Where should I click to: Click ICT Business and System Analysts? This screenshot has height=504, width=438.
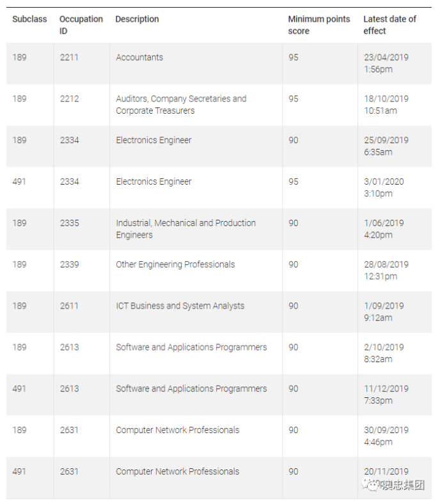click(180, 306)
